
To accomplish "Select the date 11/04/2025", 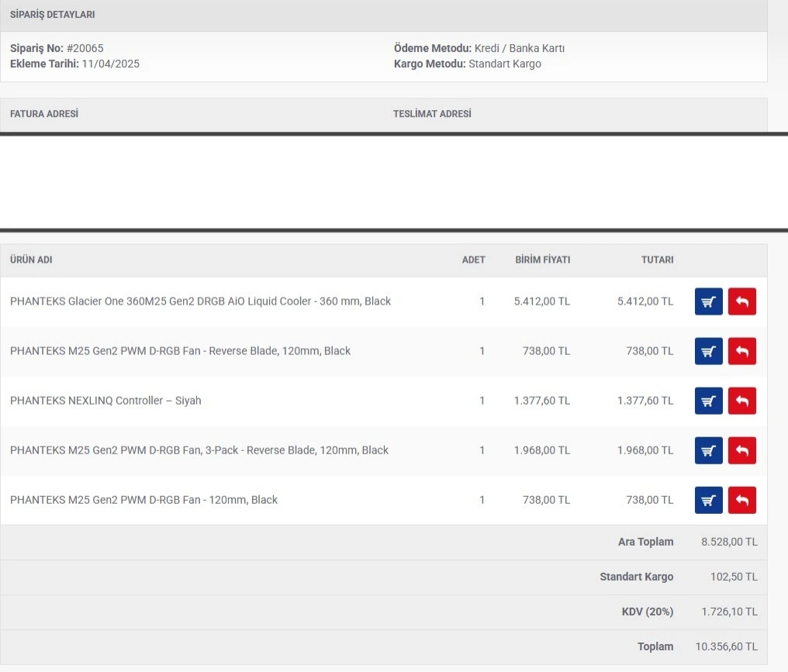I will coord(111,64).
